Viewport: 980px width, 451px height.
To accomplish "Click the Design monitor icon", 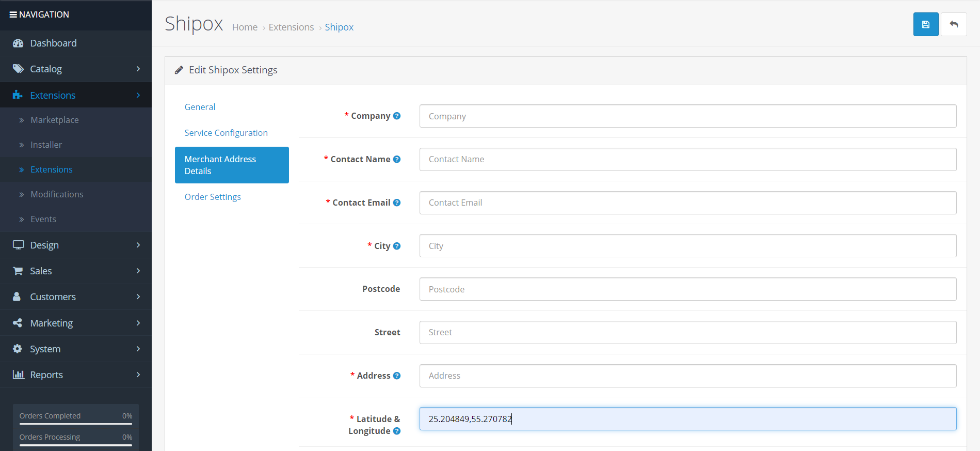I will (x=19, y=245).
